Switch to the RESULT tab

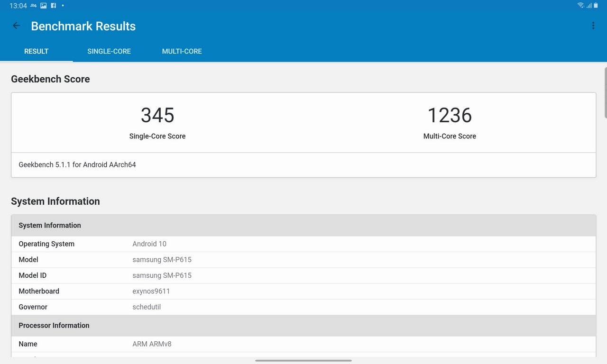coord(37,51)
